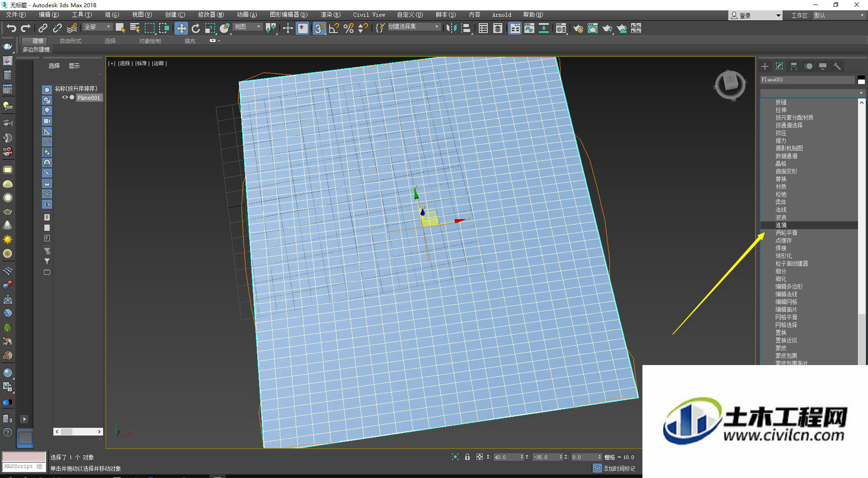The image size is (868, 478).
Task: Click the 多边形建模 ribbon panel button
Action: pyautogui.click(x=36, y=49)
